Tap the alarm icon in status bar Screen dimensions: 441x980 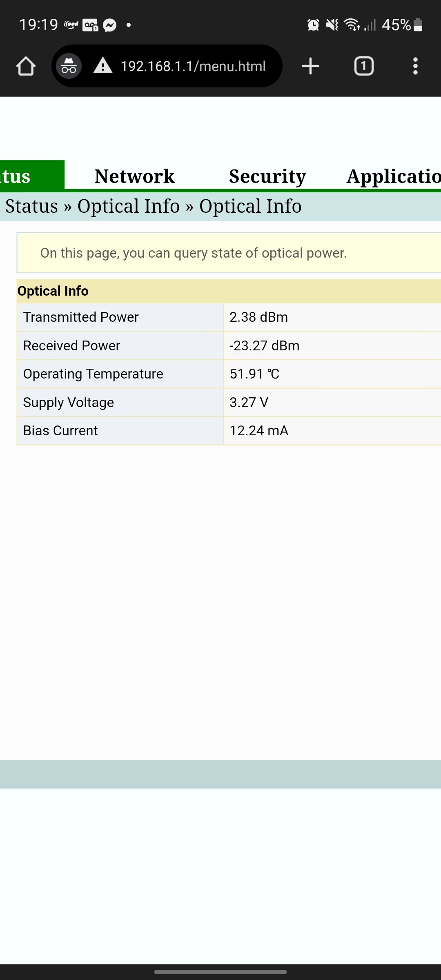313,25
